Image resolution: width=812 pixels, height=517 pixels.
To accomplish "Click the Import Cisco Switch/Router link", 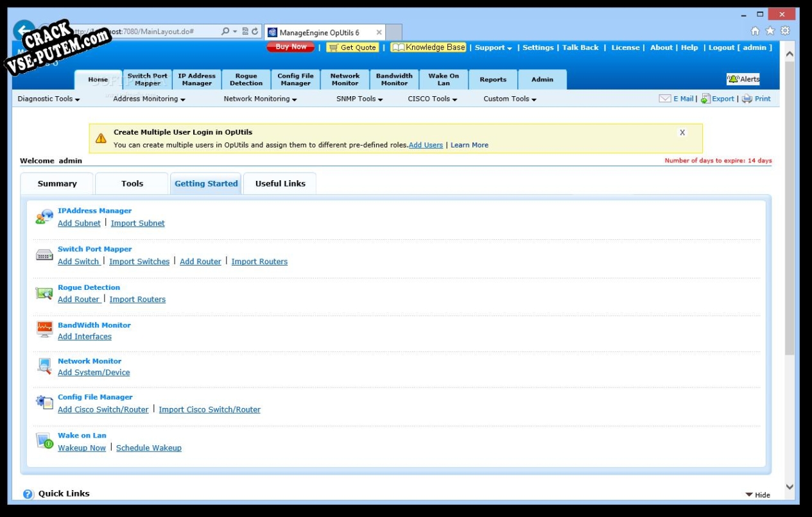I will tap(210, 410).
